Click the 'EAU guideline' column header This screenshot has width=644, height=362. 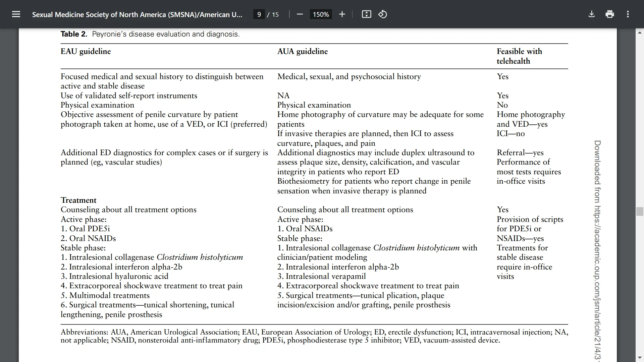pos(86,51)
